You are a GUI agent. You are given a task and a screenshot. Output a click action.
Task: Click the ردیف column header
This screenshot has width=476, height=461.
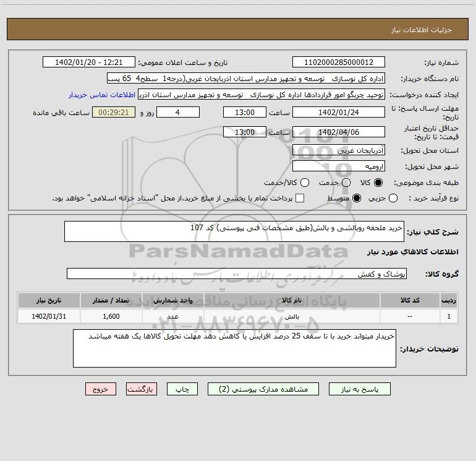[449, 300]
